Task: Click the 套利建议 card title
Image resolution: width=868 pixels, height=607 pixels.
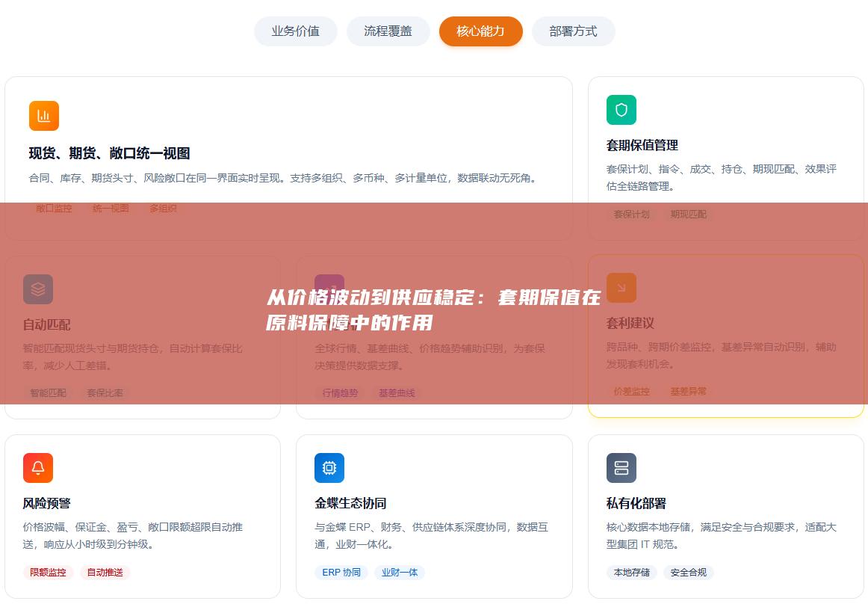Action: click(x=630, y=323)
